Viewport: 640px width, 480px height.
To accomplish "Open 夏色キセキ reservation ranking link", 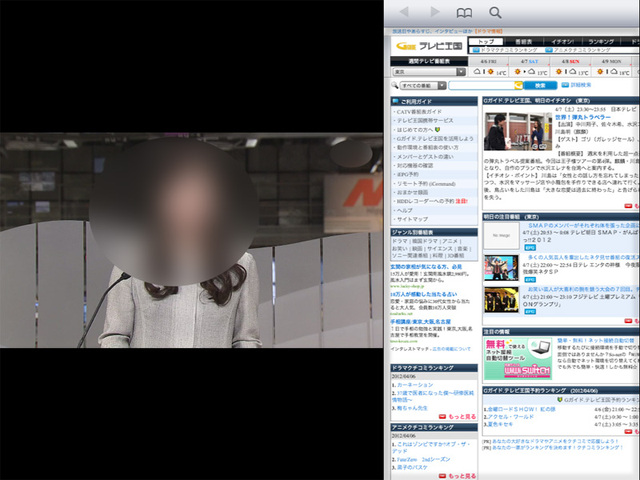I will pos(500,424).
